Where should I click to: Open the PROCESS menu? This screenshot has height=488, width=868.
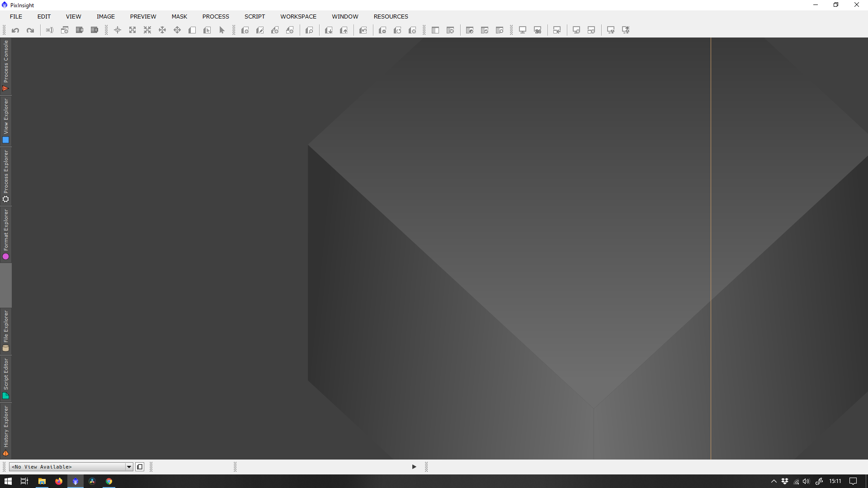click(216, 16)
